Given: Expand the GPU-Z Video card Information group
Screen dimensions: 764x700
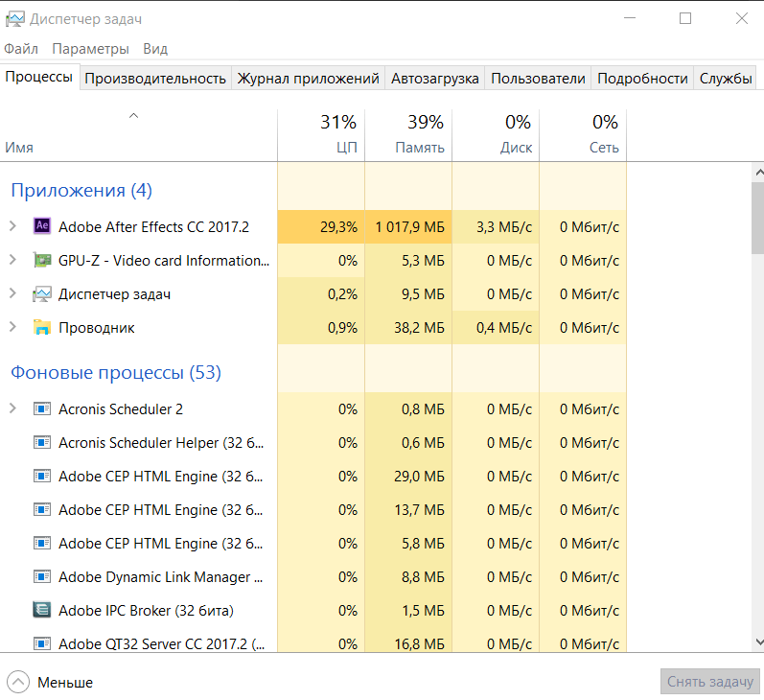Looking at the screenshot, I should coord(13,260).
